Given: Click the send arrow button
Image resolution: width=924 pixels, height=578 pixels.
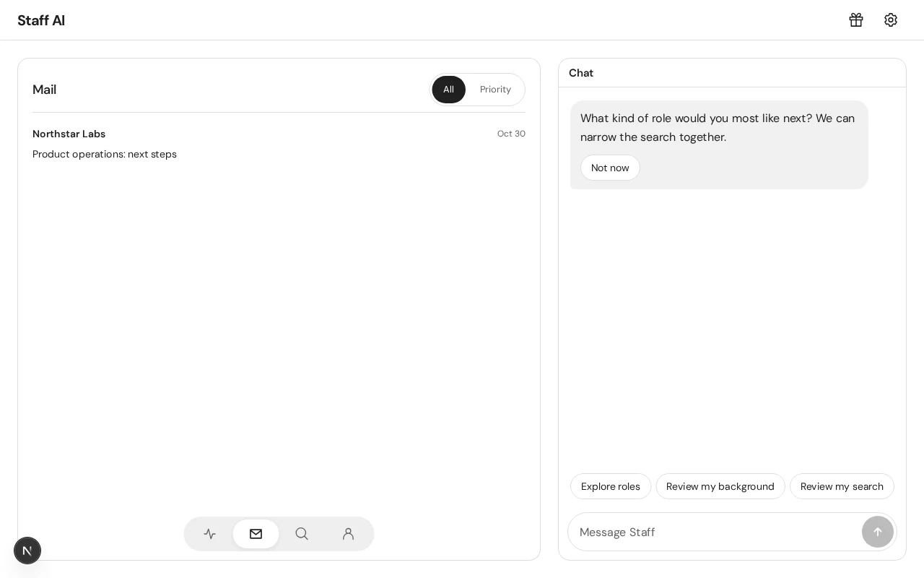Looking at the screenshot, I should coord(878,532).
